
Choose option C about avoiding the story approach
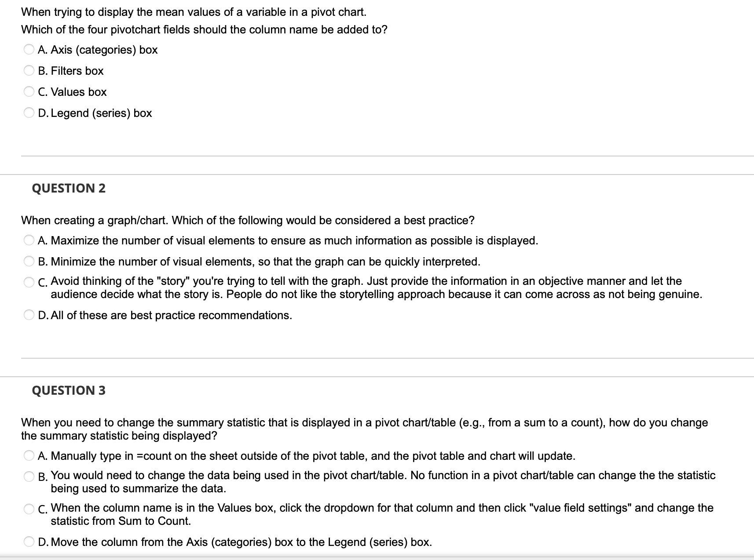29,280
